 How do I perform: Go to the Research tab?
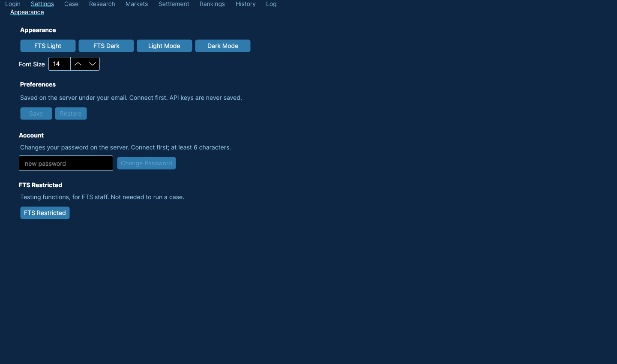point(102,4)
